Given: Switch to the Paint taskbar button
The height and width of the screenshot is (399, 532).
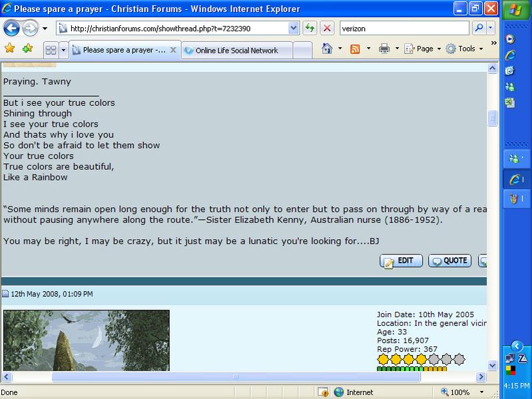Looking at the screenshot, I should click(x=517, y=199).
